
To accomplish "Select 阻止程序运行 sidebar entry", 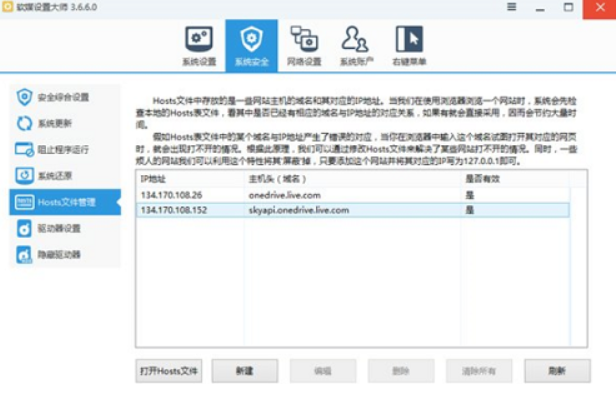I will 65,150.
